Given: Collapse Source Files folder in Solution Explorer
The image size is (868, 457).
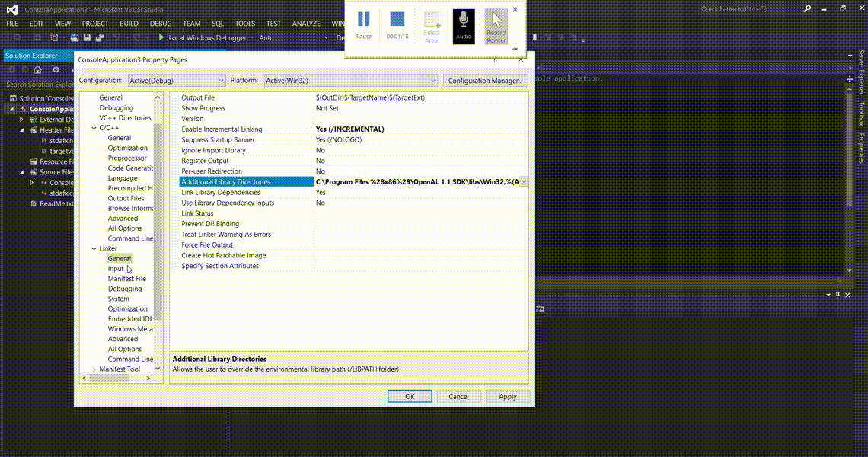Looking at the screenshot, I should coord(21,171).
